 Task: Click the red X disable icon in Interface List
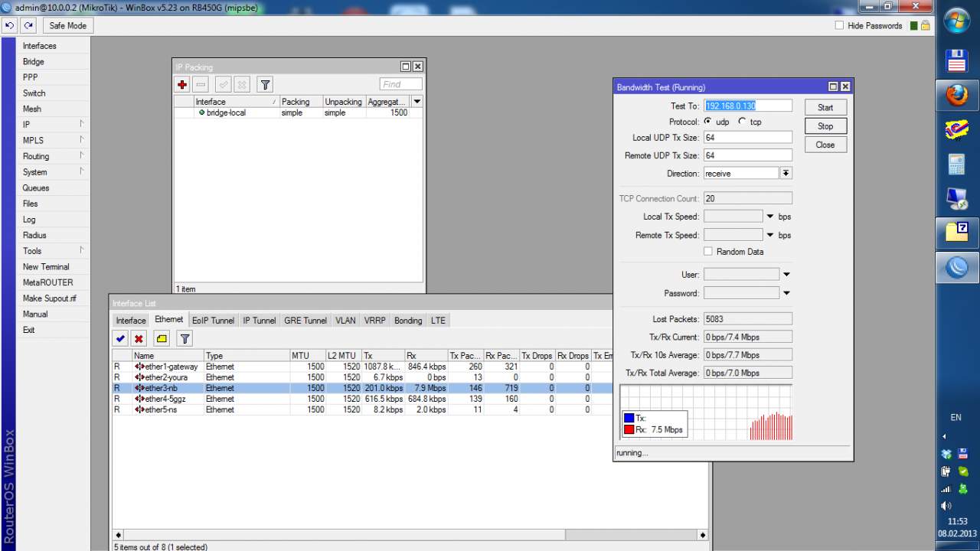click(x=139, y=338)
